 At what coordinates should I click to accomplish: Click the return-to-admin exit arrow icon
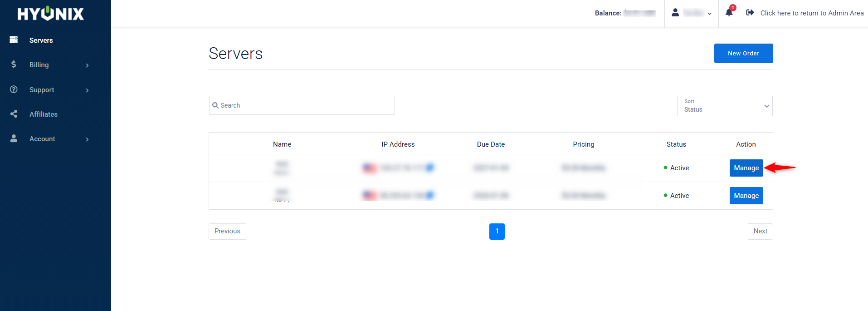[750, 13]
